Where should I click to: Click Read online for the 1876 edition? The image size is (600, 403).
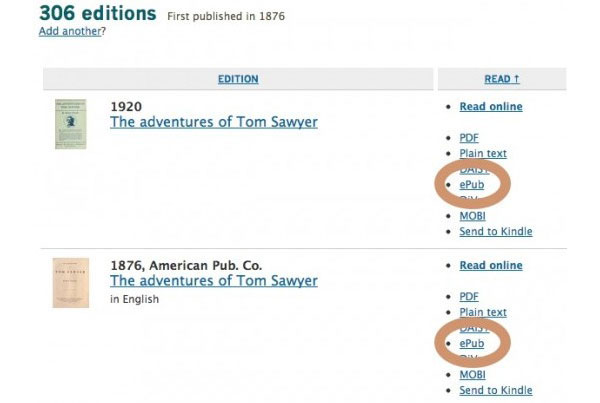[491, 266]
